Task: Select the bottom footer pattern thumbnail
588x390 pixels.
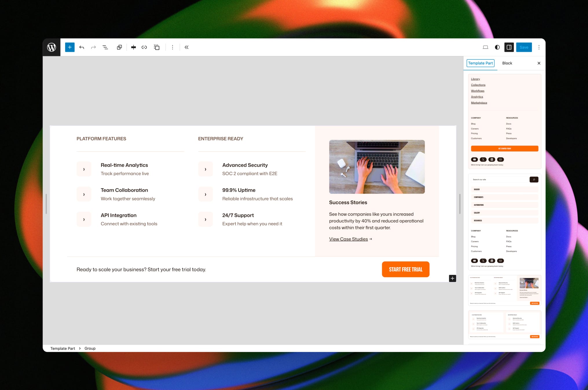Action: tap(505, 324)
